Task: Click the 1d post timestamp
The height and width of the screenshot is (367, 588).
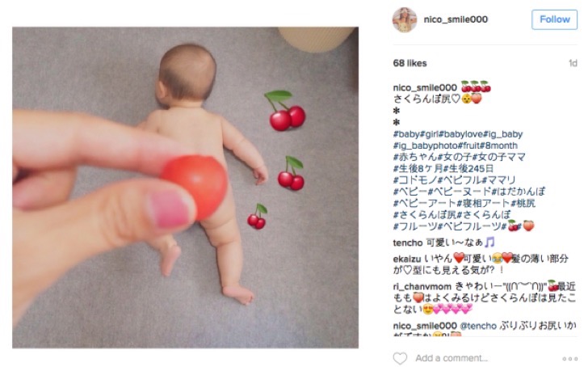Action: pos(573,63)
